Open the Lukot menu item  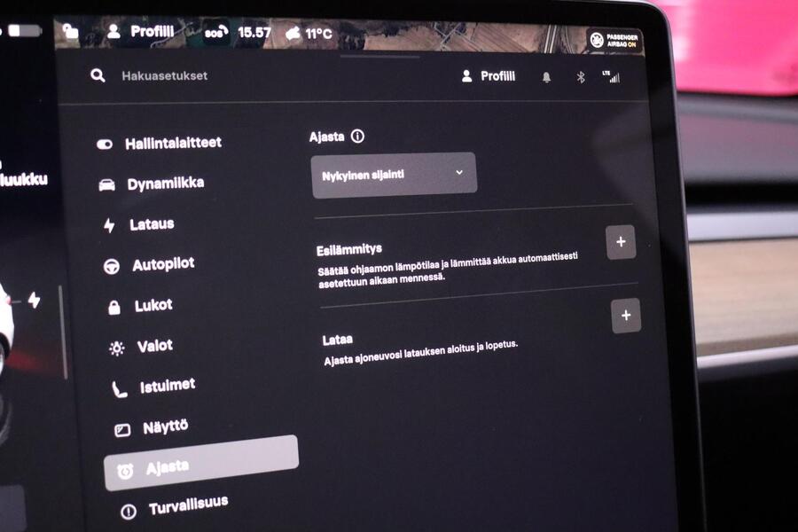pos(140,305)
